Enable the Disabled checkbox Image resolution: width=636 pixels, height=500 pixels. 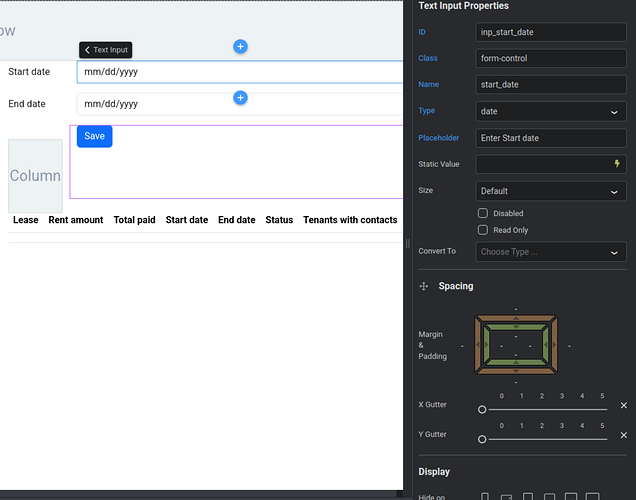(483, 213)
